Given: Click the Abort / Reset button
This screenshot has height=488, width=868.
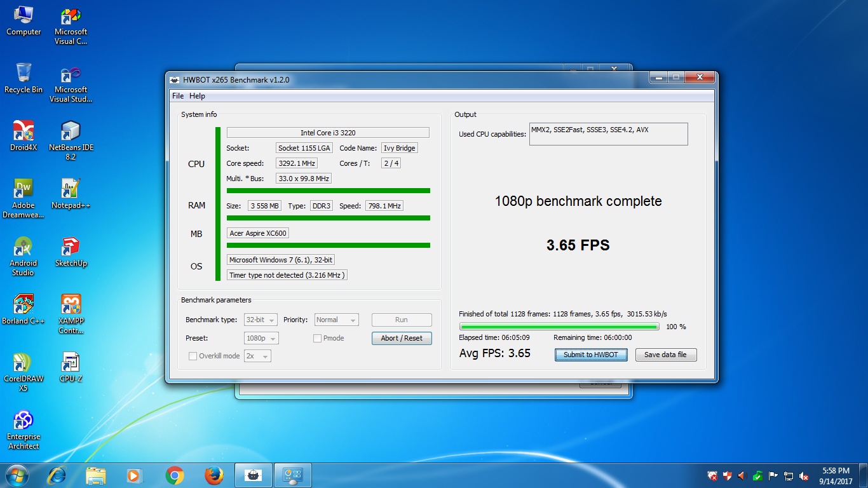Looking at the screenshot, I should [402, 338].
